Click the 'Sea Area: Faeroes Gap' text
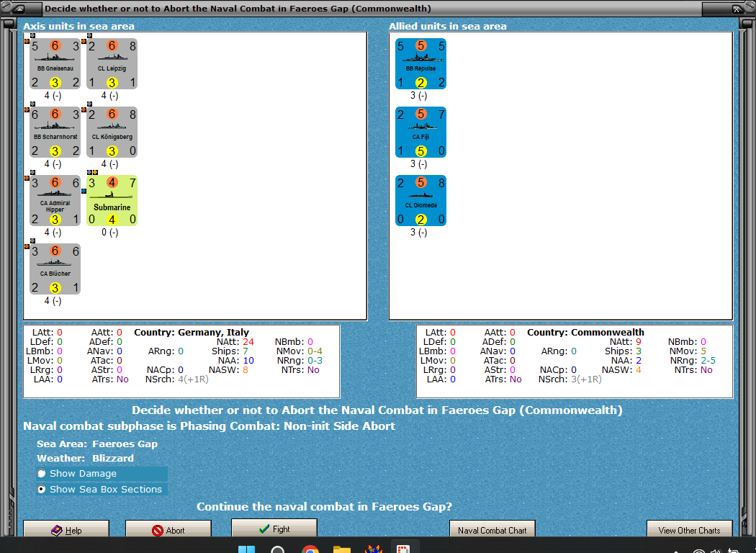 (97, 444)
